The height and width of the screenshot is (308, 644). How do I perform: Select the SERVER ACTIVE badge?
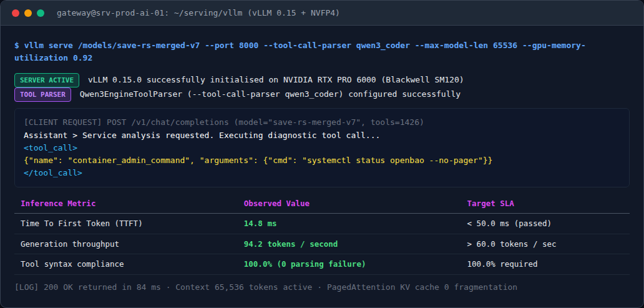(47, 80)
